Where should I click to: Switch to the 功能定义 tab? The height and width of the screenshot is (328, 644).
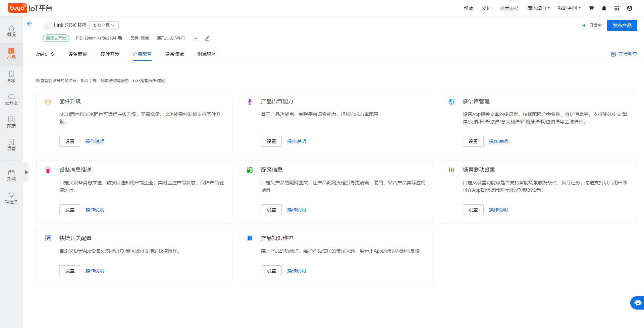click(46, 54)
